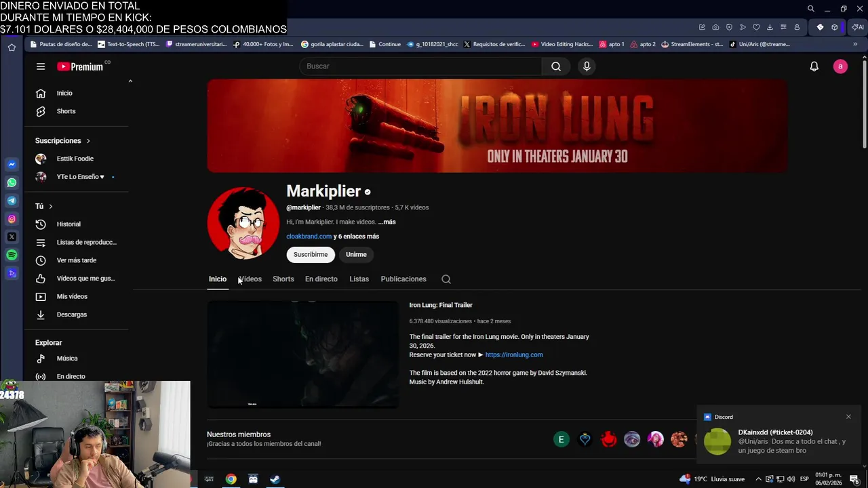The width and height of the screenshot is (868, 488).
Task: Open the ad blocker shield icon
Action: 729,27
